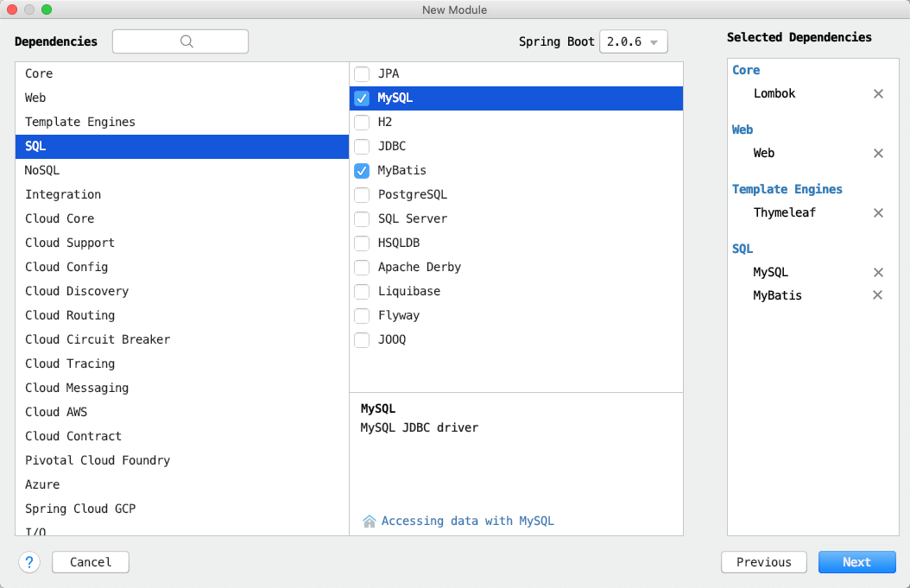Select the Spring Cloud GCP category
The width and height of the screenshot is (910, 588).
[x=182, y=509]
